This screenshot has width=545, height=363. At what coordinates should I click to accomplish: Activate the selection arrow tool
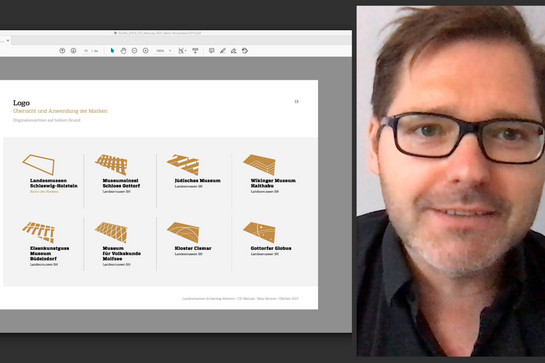coord(112,51)
